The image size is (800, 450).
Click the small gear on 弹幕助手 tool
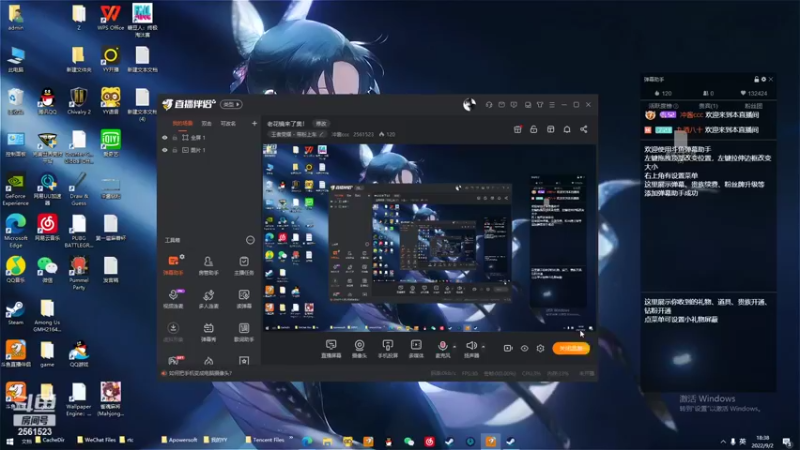(x=182, y=257)
